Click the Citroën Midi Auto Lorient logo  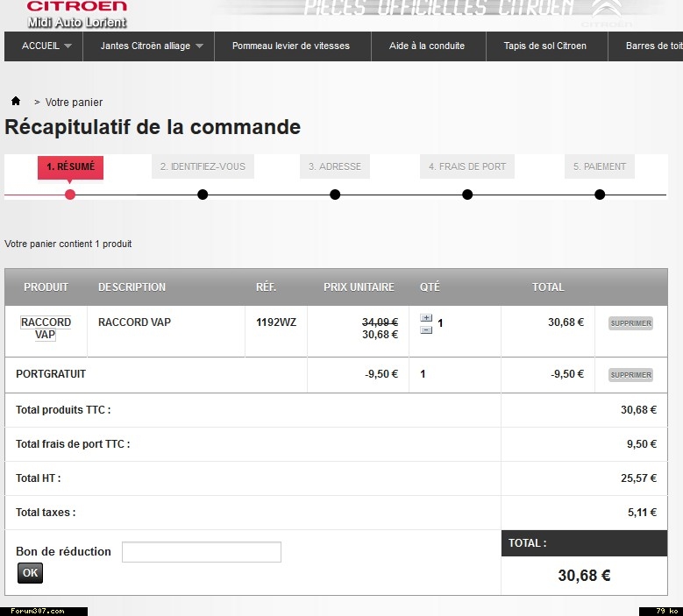76,14
